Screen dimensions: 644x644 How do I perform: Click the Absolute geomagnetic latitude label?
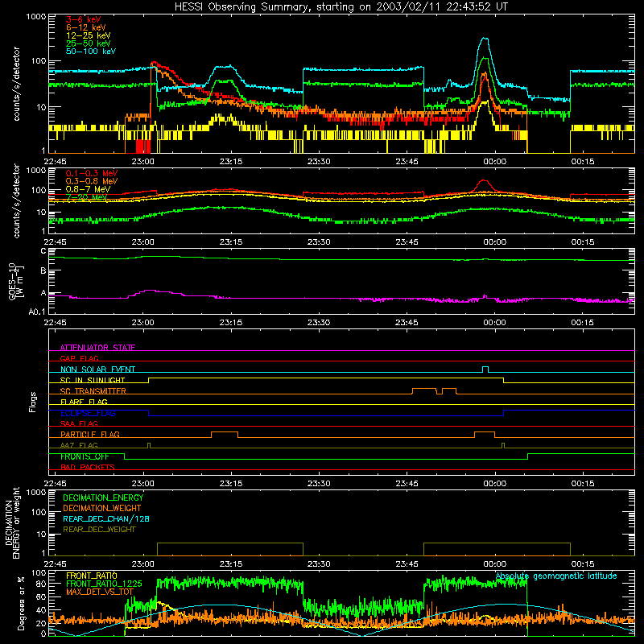pyautogui.click(x=556, y=576)
